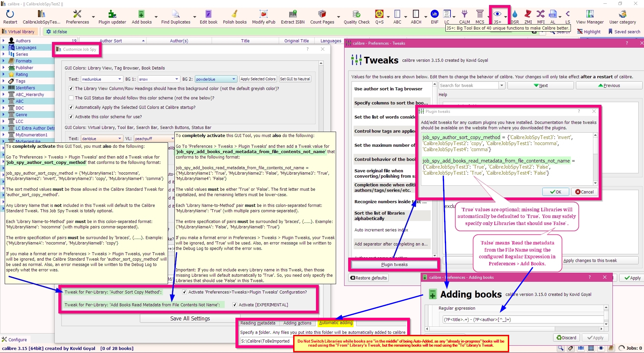Click the Highlight button in search bar
Screen dimensions: 644x353
click(589, 32)
